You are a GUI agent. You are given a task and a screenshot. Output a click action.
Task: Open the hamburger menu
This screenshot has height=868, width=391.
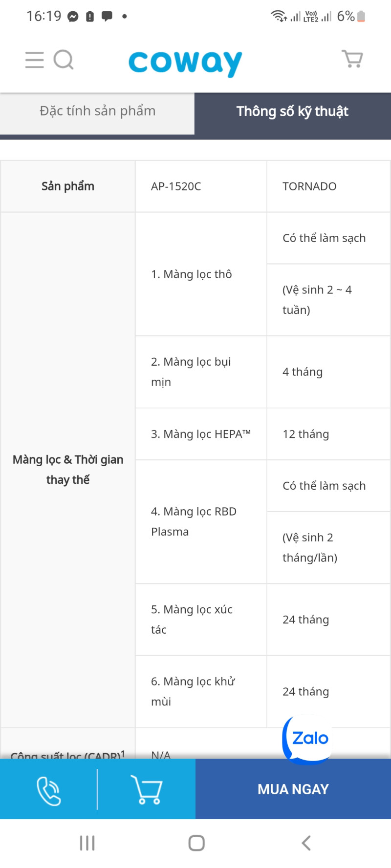[x=34, y=60]
